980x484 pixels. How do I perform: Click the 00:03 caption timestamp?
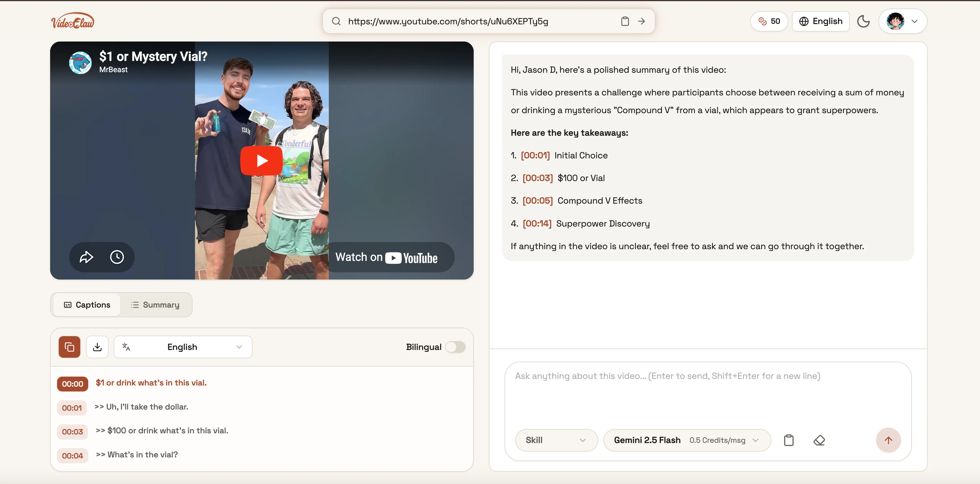[72, 432]
